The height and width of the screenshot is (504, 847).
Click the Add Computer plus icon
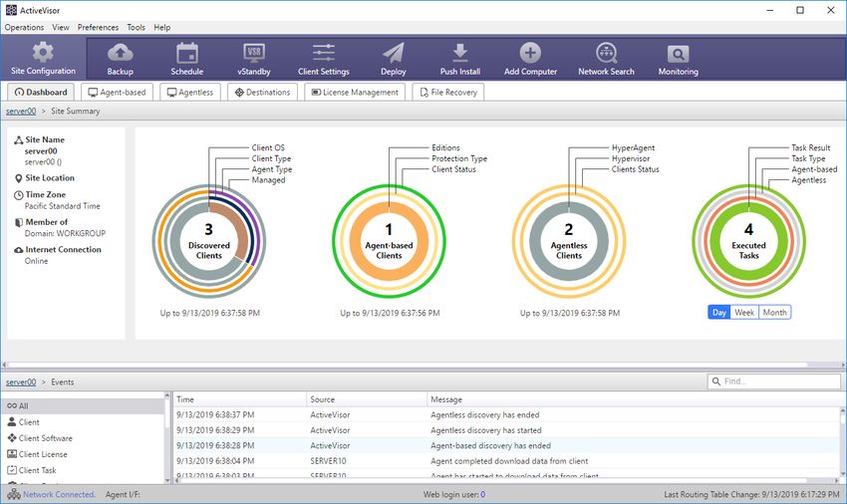click(530, 53)
